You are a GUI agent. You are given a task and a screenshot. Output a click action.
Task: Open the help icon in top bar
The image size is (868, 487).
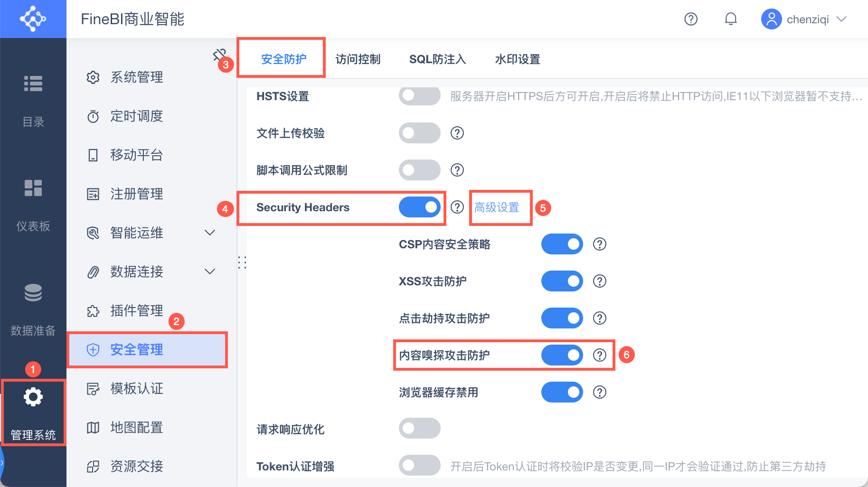[690, 19]
